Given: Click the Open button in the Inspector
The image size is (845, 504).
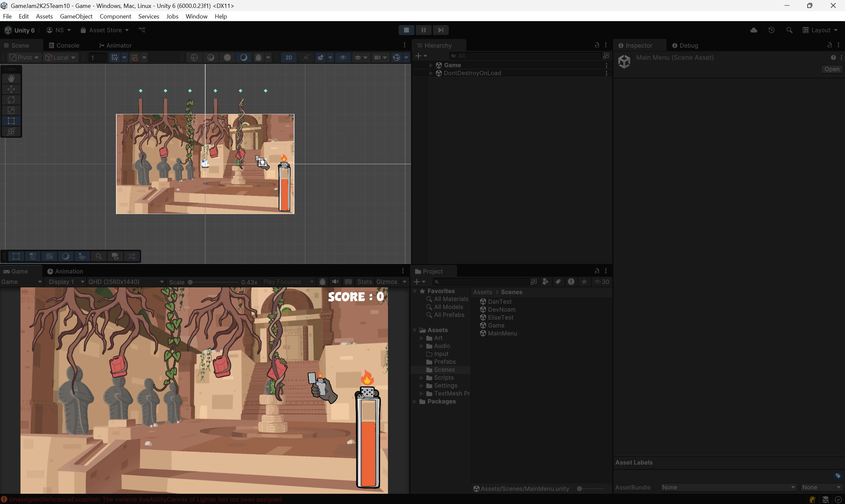Looking at the screenshot, I should (831, 69).
